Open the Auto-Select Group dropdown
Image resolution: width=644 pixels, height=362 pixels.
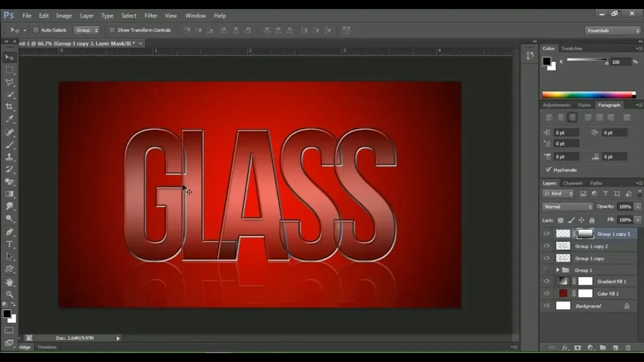pos(87,30)
